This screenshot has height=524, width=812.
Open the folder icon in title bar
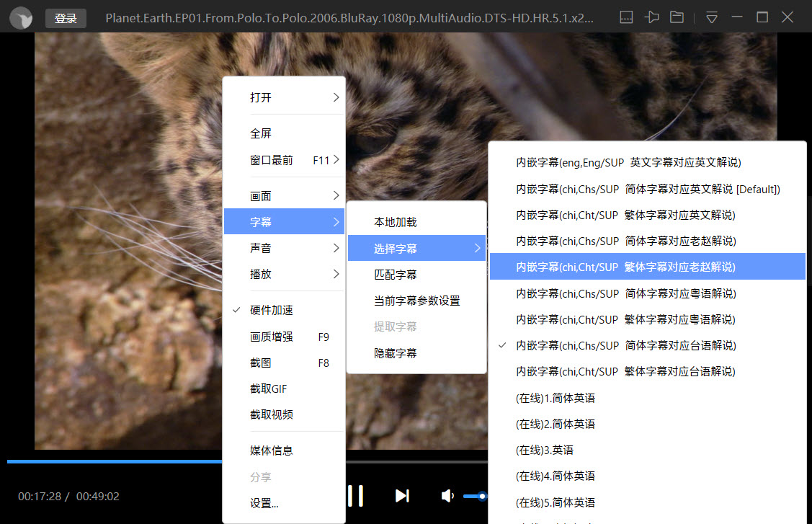point(677,17)
